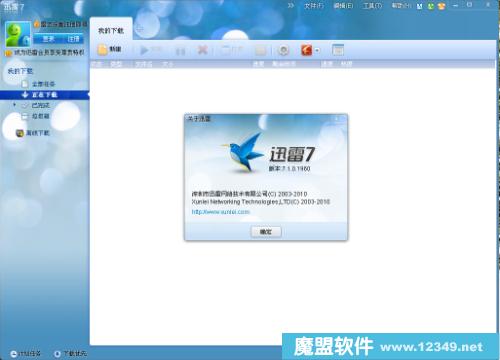Image resolution: width=500 pixels, height=360 pixels.
Task: Click the blue start task arrow in toolbar
Action: tap(144, 50)
